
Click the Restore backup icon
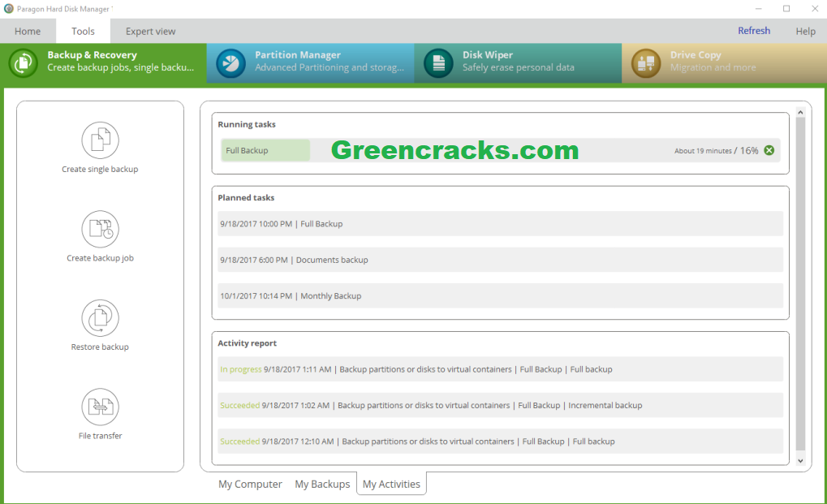pyautogui.click(x=100, y=318)
